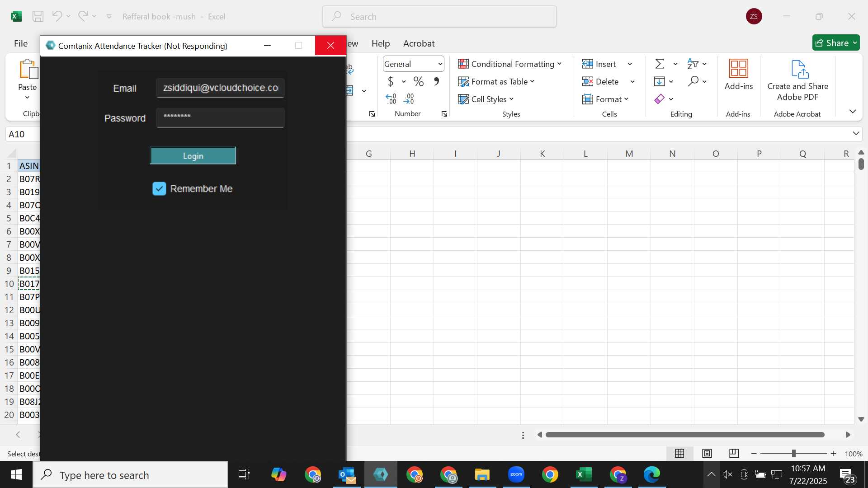This screenshot has width=868, height=488.
Task: Click the Password input field
Action: (221, 117)
